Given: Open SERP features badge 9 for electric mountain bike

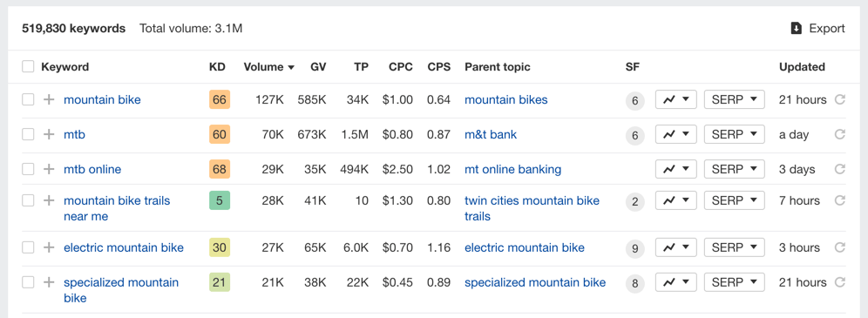Looking at the screenshot, I should [635, 248].
